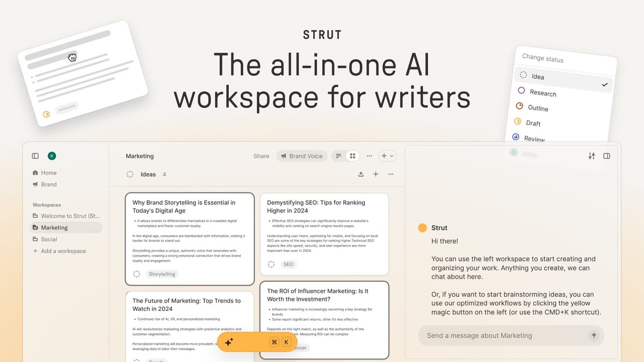Click the command key shortcut badge
The width and height of the screenshot is (644, 362).
pos(274,342)
